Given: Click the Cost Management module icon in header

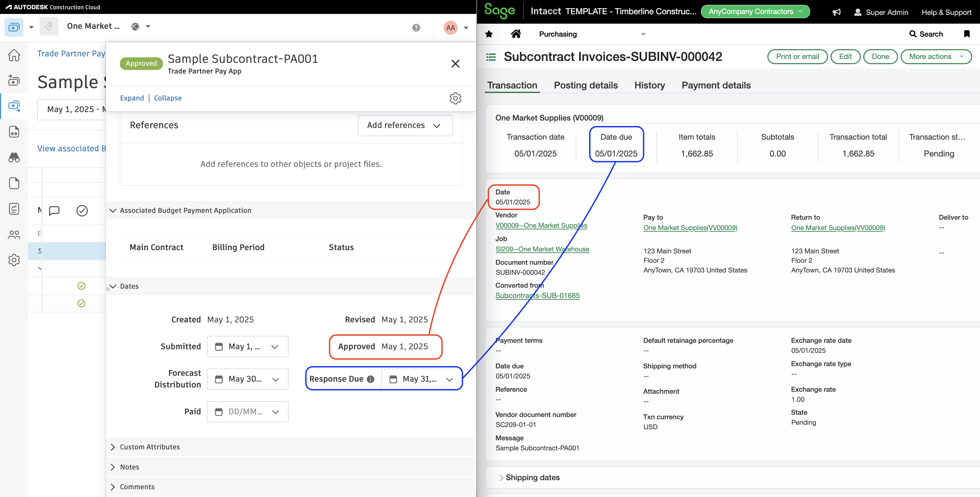Looking at the screenshot, I should pos(14,27).
